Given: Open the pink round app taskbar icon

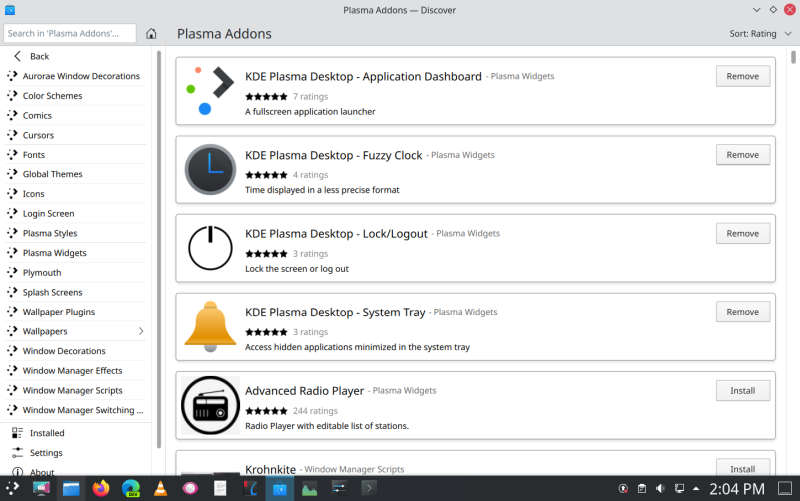Looking at the screenshot, I should (190, 488).
